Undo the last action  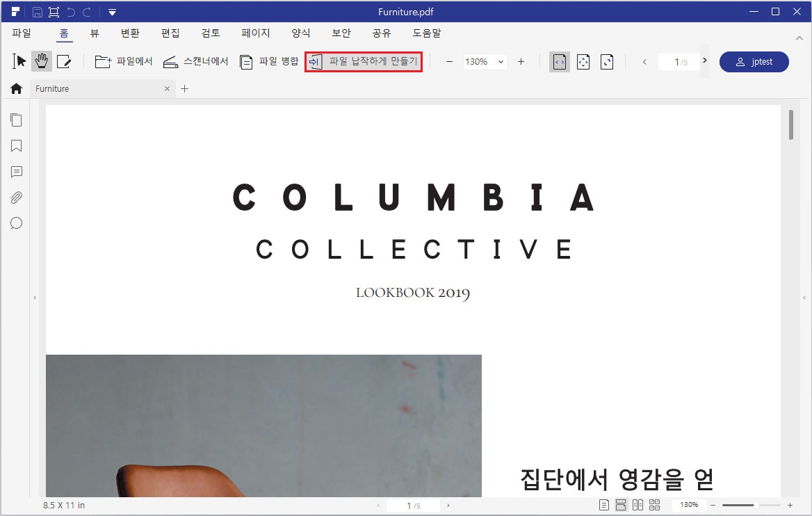(x=71, y=12)
